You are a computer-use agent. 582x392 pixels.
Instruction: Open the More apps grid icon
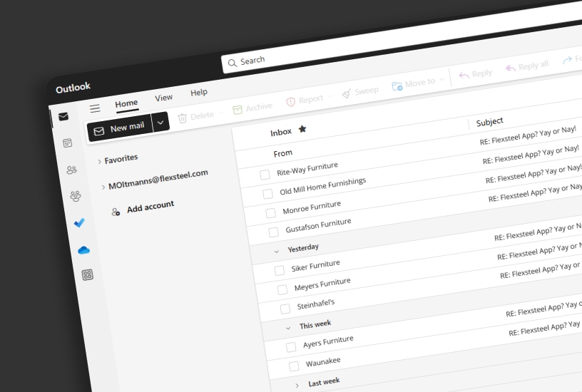[x=88, y=275]
